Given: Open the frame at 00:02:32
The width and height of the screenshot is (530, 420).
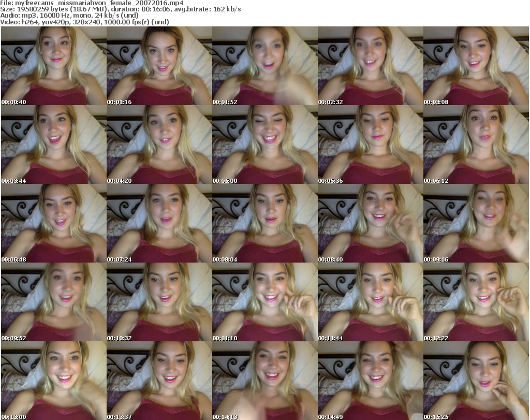Looking at the screenshot, I should pos(371,66).
